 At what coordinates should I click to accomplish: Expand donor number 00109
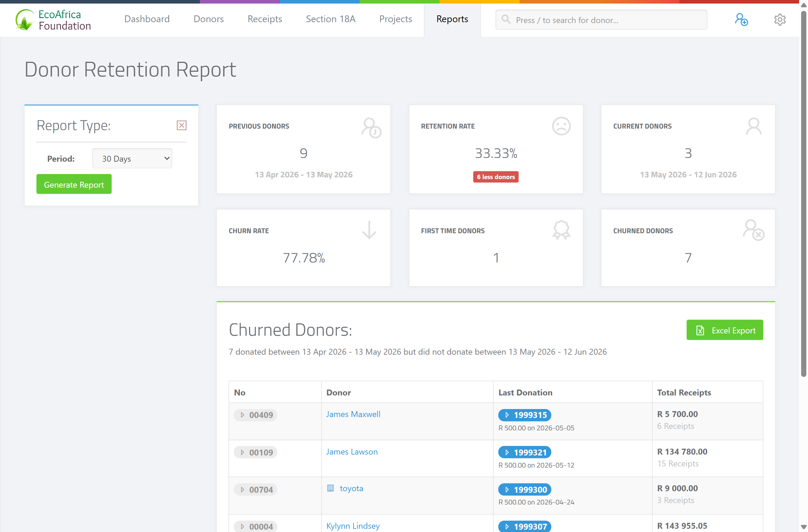pyautogui.click(x=256, y=452)
